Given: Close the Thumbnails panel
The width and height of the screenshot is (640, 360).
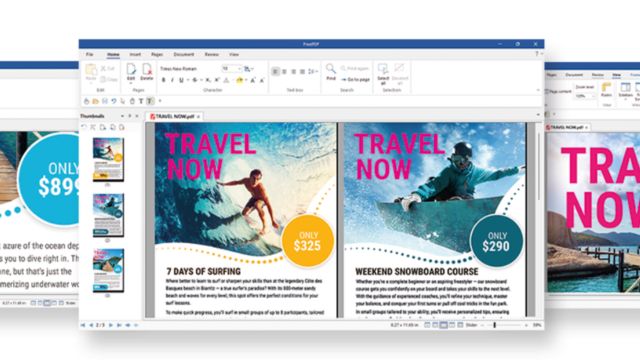Looking at the screenshot, I should coord(137,116).
